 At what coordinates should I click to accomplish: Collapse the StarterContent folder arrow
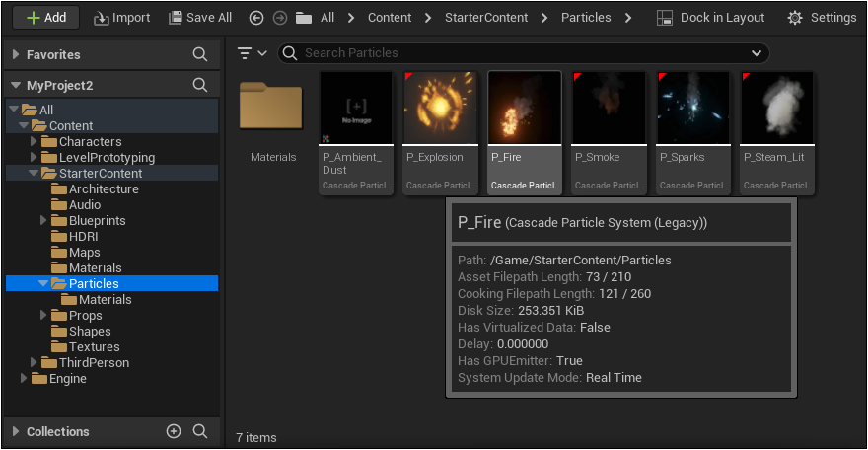(34, 174)
